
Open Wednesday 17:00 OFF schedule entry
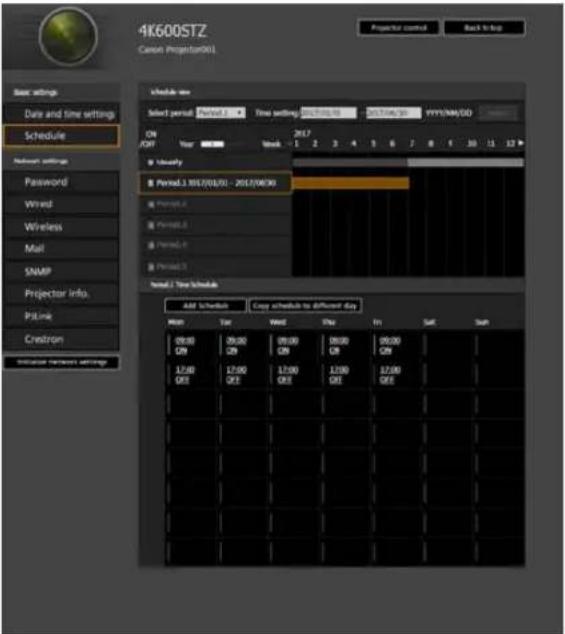tap(287, 375)
